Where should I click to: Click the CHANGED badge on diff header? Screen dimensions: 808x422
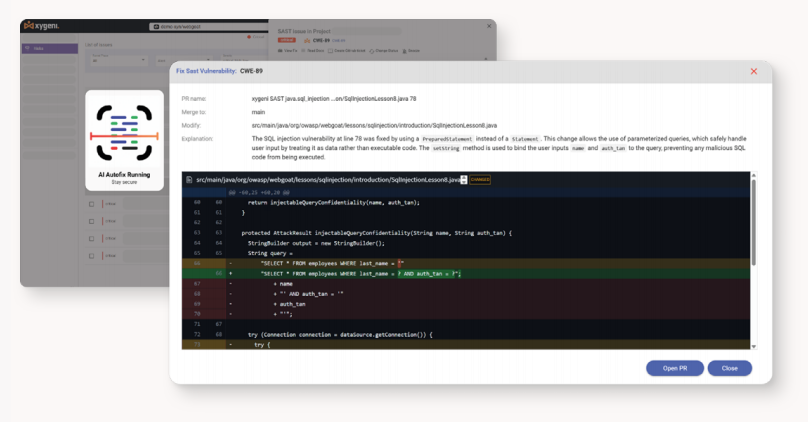[x=479, y=180]
